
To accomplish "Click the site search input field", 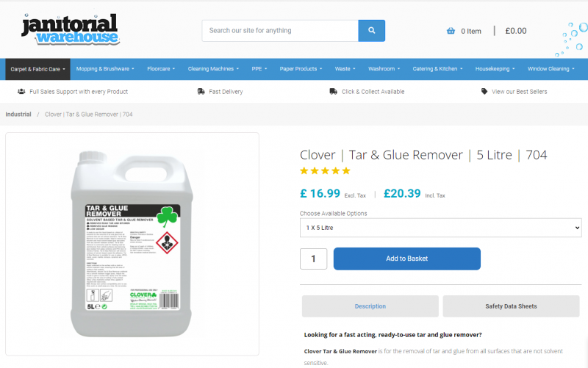I will coord(280,31).
